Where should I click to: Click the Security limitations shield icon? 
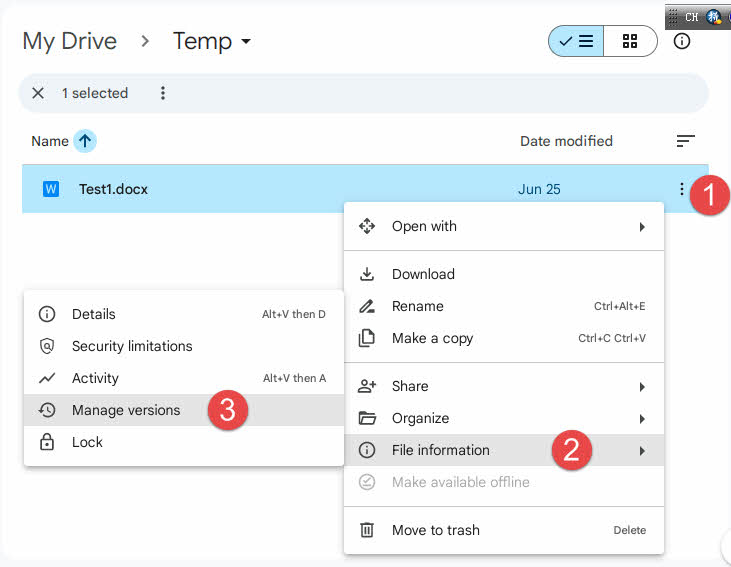tap(47, 346)
